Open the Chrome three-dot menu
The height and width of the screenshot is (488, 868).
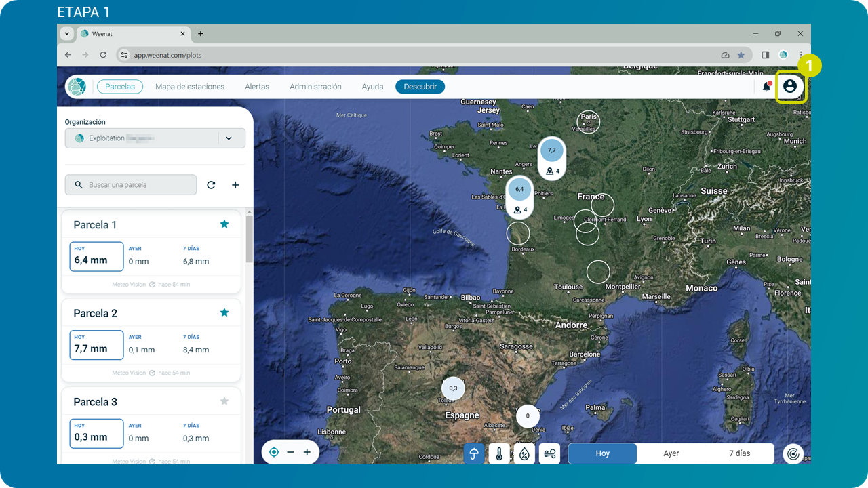[801, 55]
